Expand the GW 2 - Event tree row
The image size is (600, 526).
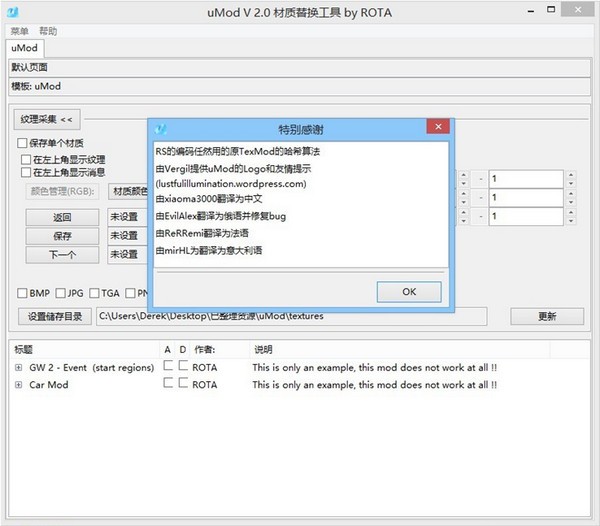point(18,368)
